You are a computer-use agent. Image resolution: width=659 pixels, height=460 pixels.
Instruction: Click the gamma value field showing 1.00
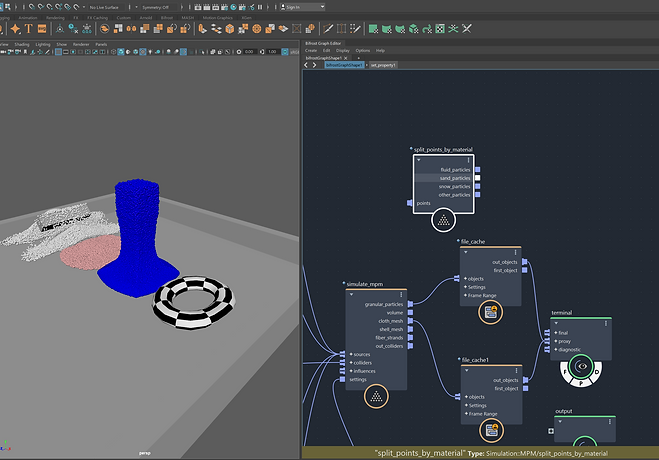pyautogui.click(x=272, y=52)
